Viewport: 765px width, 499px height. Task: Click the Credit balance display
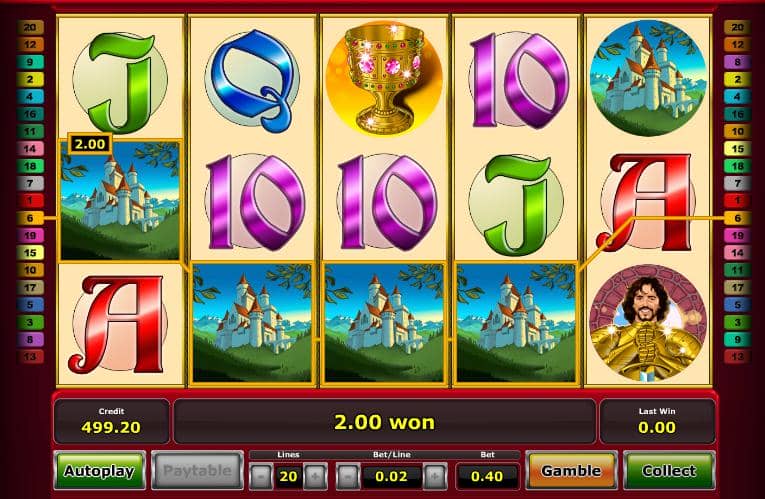tap(111, 421)
